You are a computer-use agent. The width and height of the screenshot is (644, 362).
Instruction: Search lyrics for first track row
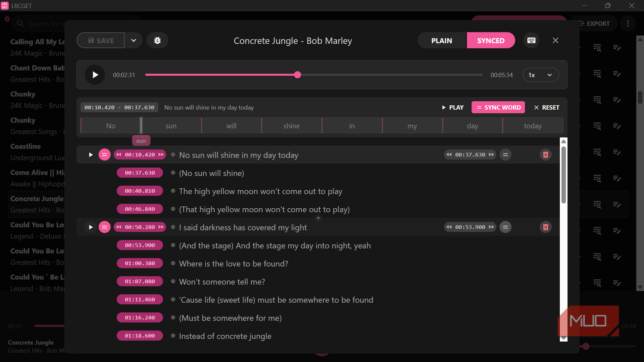(x=597, y=48)
